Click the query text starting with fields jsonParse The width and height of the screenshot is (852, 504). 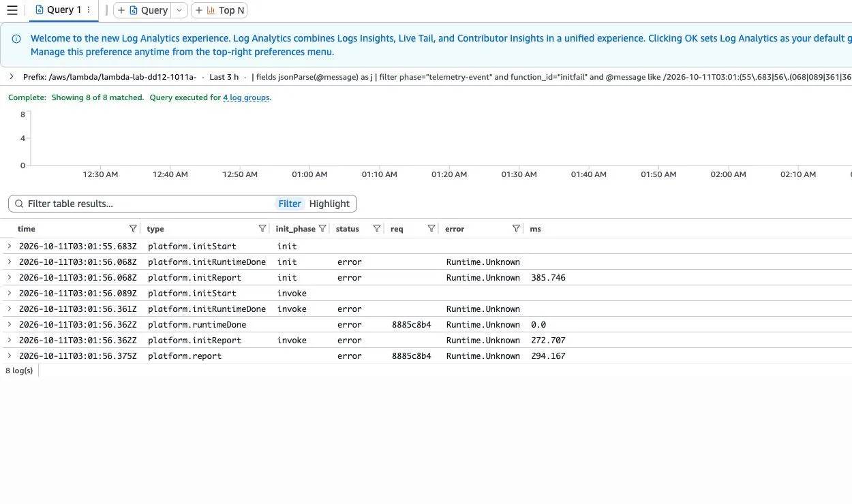click(551, 77)
